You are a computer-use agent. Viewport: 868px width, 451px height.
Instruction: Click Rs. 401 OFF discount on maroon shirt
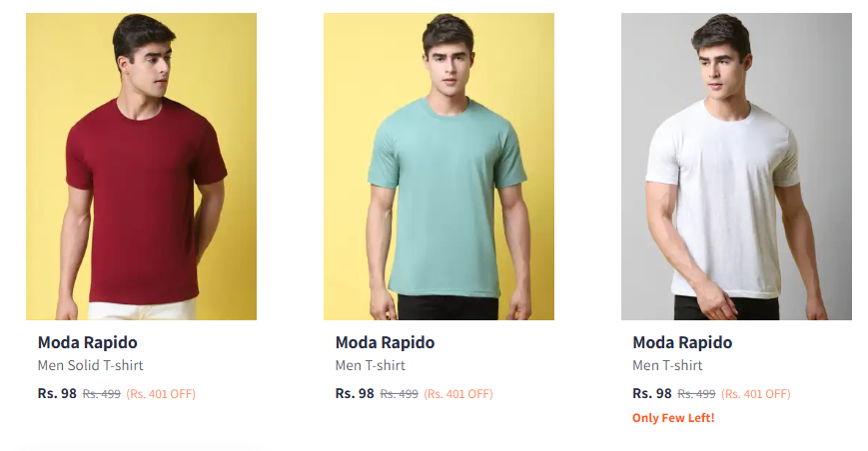coord(161,394)
